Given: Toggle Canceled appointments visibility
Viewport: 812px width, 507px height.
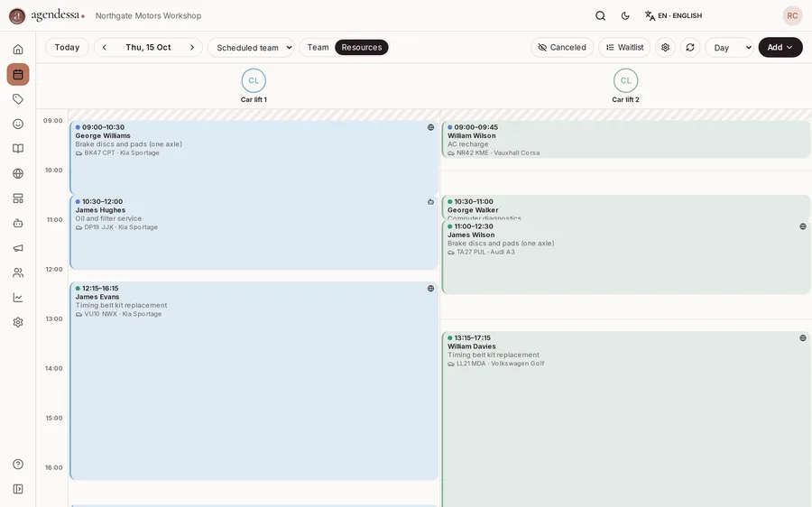Looking at the screenshot, I should pos(562,47).
